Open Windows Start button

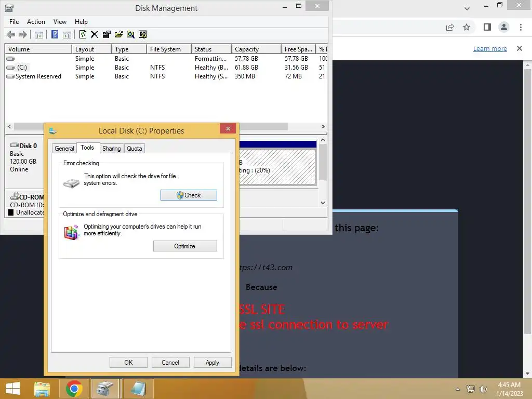coord(13,389)
